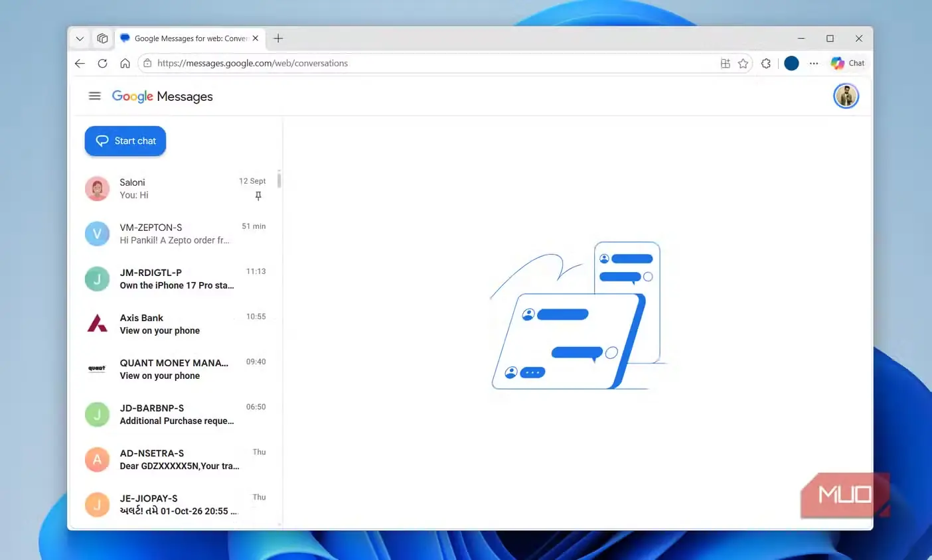Click the JM-RDIGTL-P avatar

[x=98, y=279]
